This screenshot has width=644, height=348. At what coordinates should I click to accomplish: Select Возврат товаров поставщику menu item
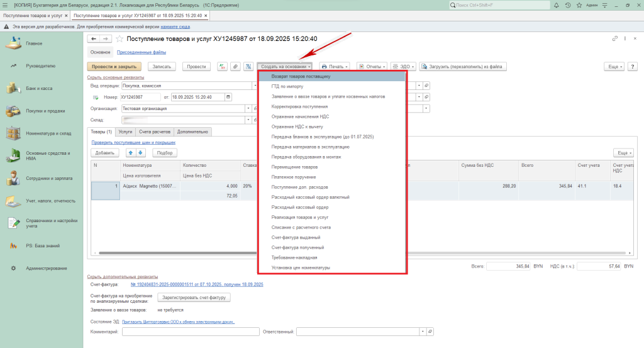(301, 76)
